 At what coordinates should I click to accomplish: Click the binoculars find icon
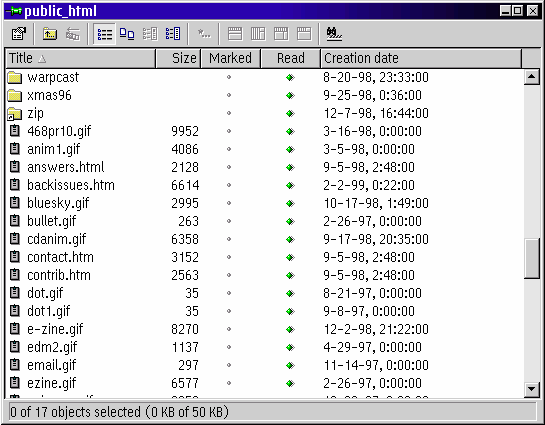(334, 34)
